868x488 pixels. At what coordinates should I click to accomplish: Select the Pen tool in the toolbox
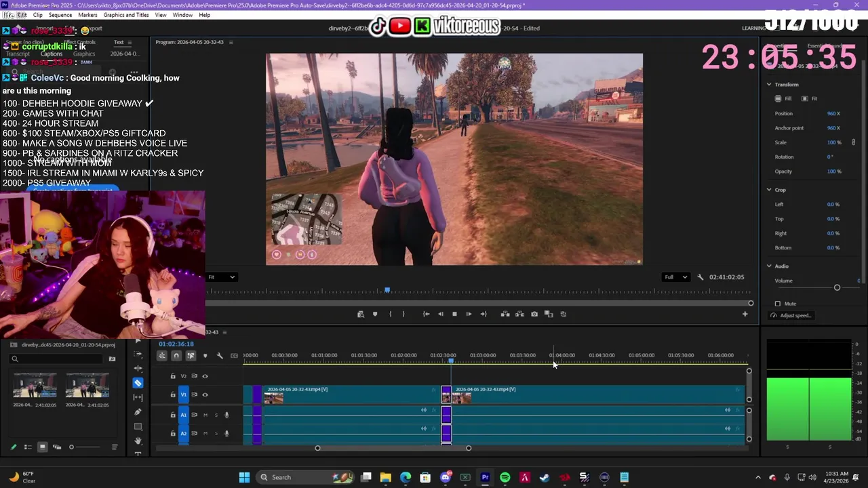click(x=138, y=412)
